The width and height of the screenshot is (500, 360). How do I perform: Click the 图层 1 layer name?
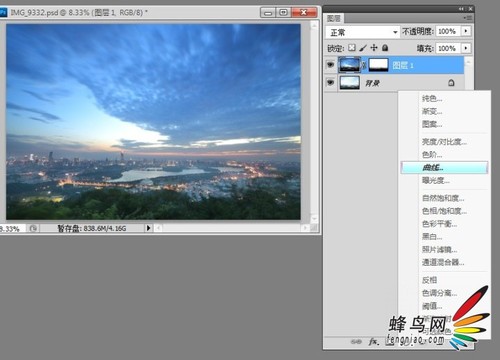click(403, 65)
